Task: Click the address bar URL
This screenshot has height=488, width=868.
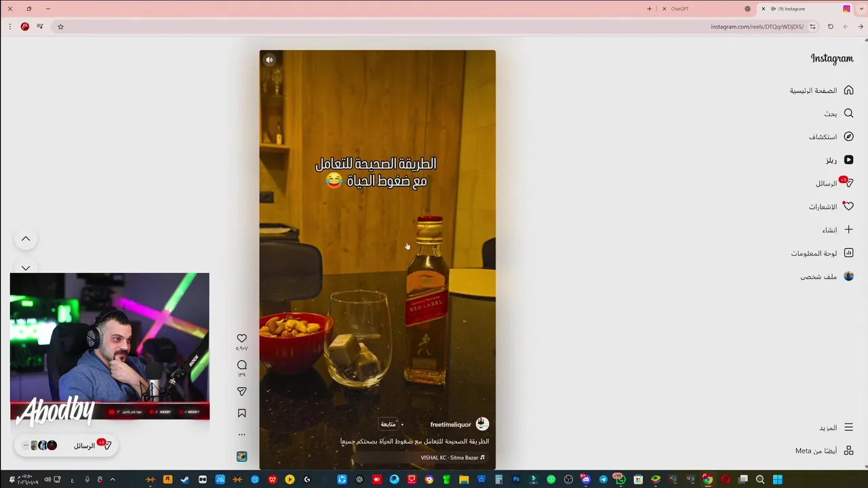Action: pyautogui.click(x=757, y=26)
